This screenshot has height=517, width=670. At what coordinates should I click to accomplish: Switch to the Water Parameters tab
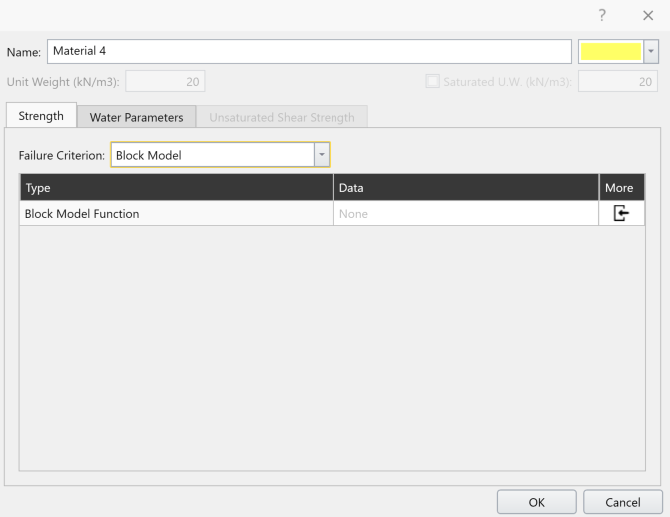click(136, 117)
